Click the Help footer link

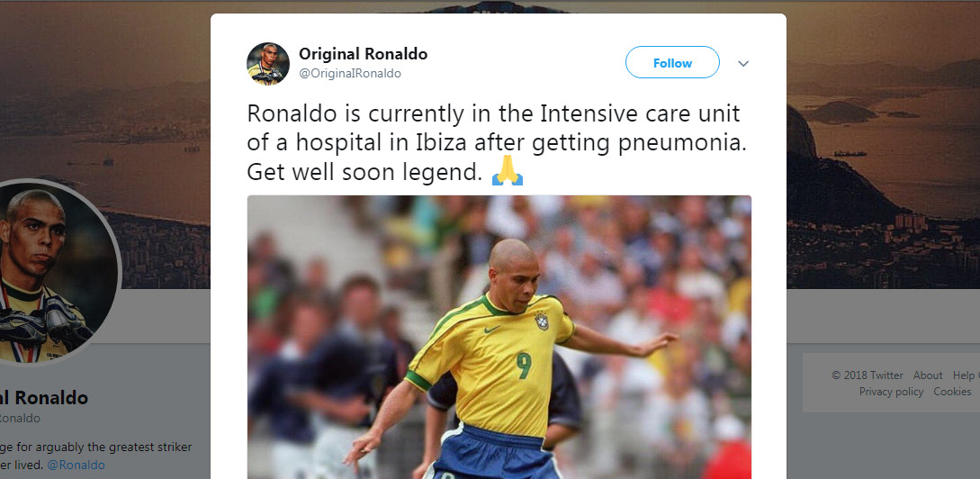click(966, 375)
